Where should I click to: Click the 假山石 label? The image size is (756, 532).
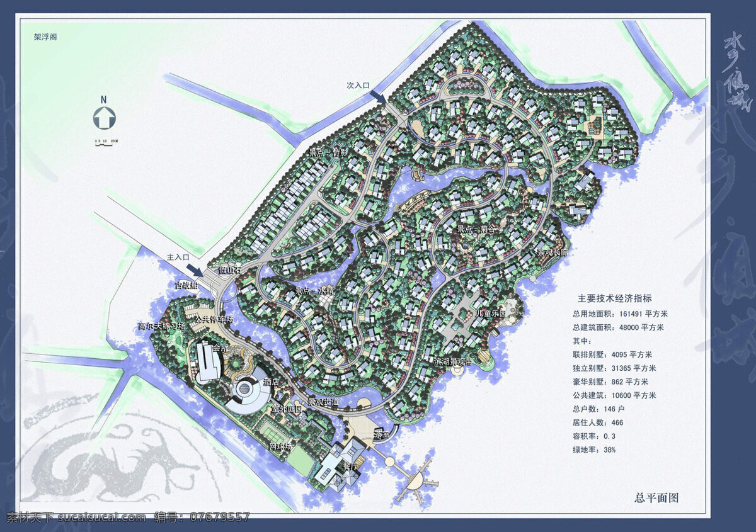tap(230, 270)
